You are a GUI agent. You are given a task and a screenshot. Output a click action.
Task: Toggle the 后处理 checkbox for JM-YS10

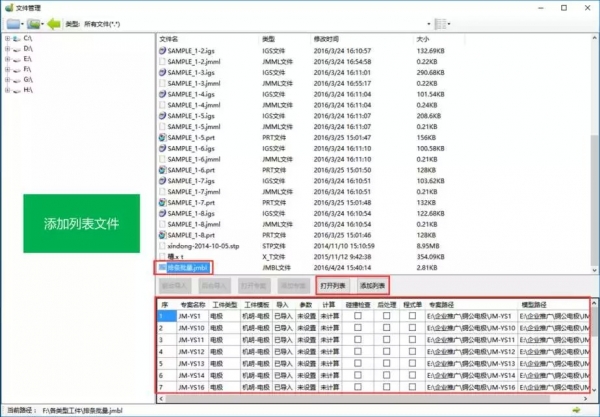pos(386,327)
